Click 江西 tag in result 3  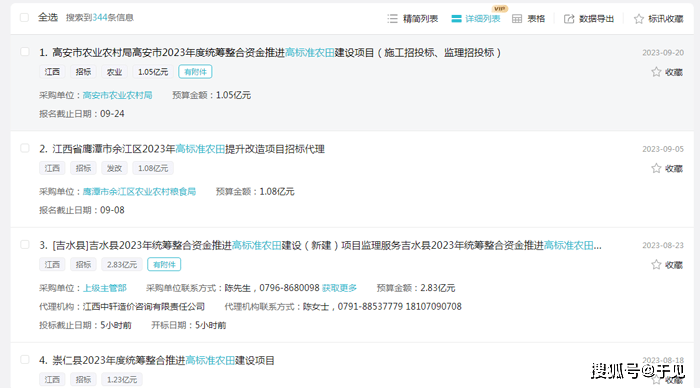(x=52, y=265)
